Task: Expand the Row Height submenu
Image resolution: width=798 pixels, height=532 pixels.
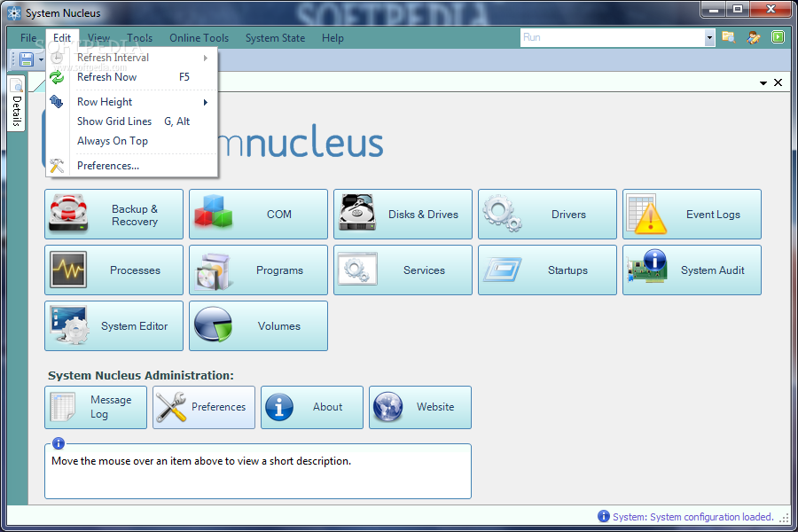Action: point(132,102)
